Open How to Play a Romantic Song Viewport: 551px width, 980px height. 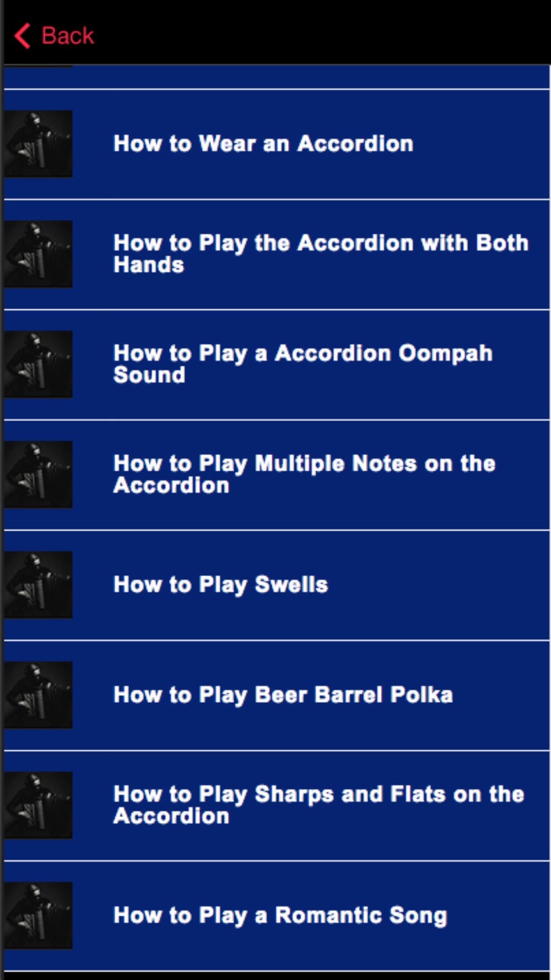pos(277,916)
